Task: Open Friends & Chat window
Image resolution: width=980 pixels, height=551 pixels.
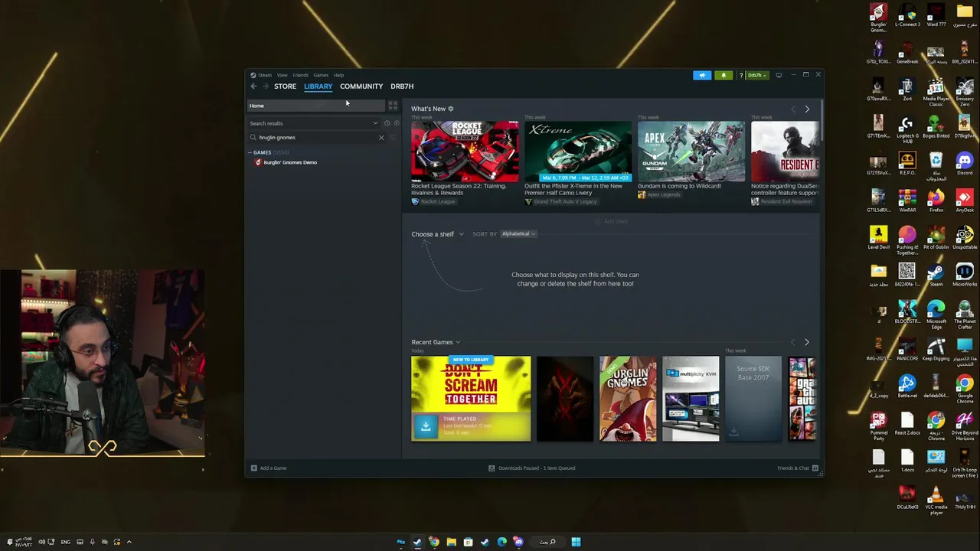Action: click(x=798, y=468)
